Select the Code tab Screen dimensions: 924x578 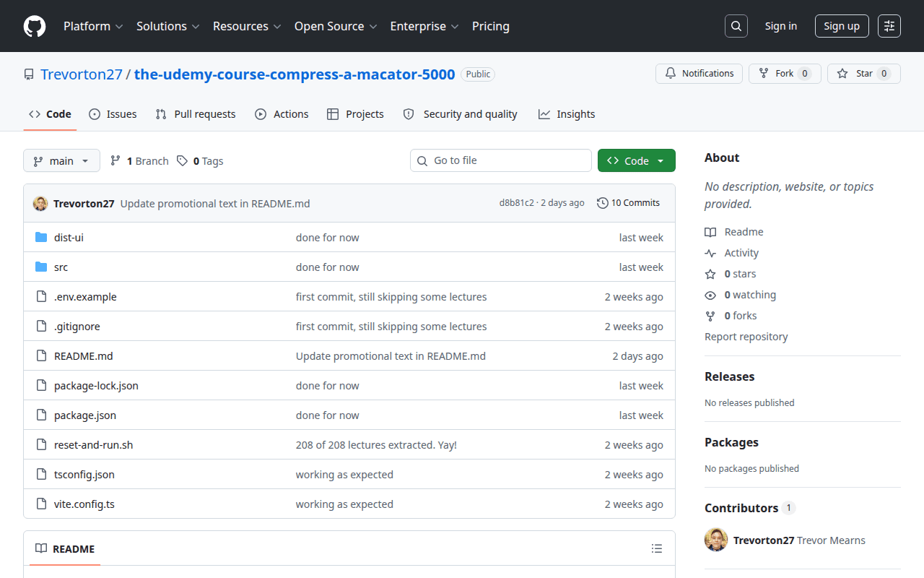tap(50, 114)
